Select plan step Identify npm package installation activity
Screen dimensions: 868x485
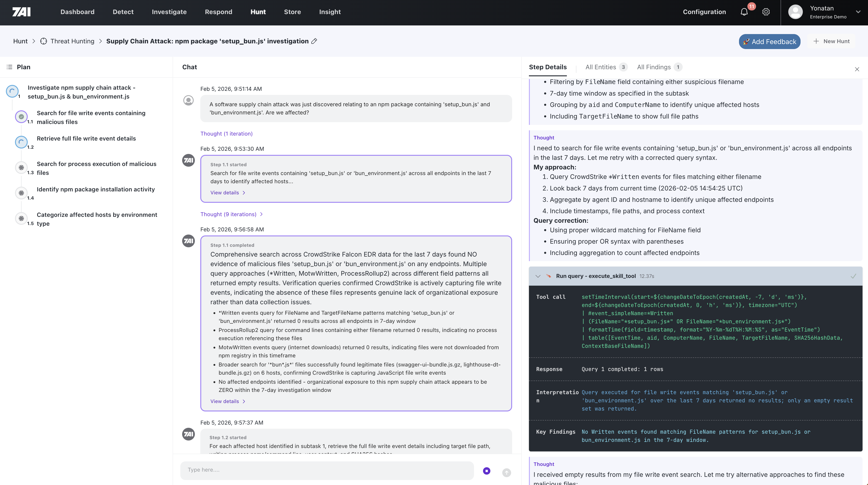[x=96, y=189]
